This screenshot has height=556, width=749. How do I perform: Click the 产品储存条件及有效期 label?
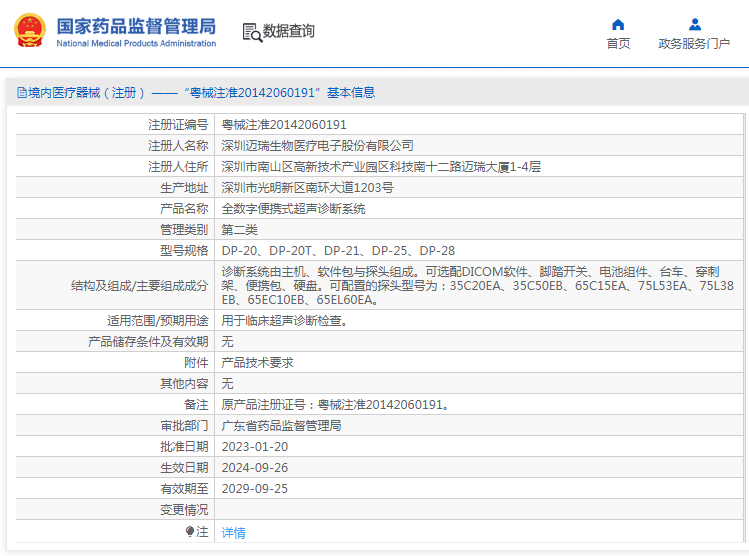pyautogui.click(x=148, y=342)
